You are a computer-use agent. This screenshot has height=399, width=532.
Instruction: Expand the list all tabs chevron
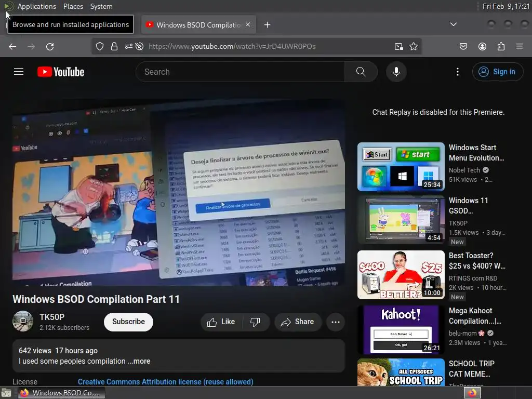453,24
